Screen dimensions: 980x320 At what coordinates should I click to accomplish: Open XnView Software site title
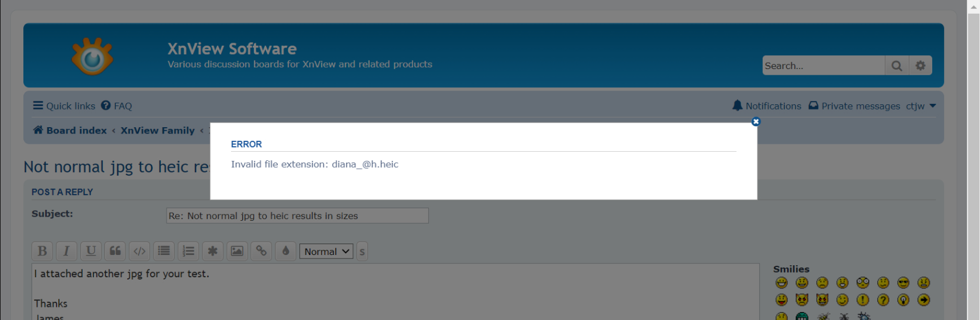232,48
